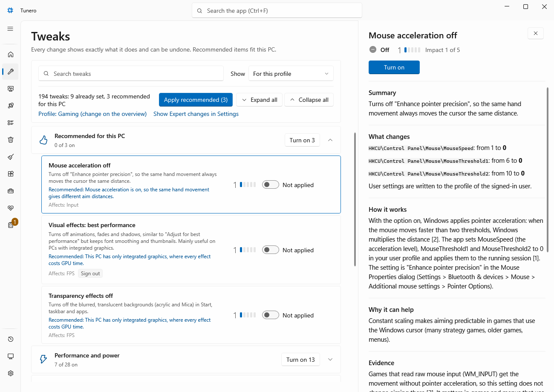Close the Mouse acceleration off details panel
Viewport: 554px width, 392px height.
tap(536, 33)
